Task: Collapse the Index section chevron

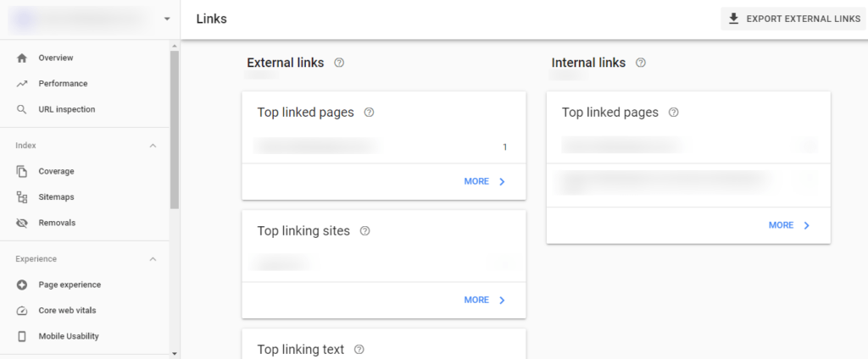Action: pyautogui.click(x=153, y=146)
